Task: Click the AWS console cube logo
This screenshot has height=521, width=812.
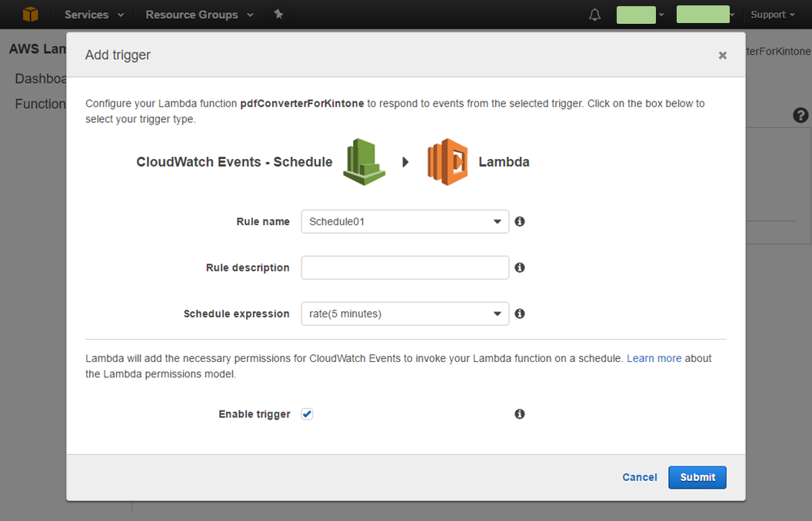Action: click(31, 14)
